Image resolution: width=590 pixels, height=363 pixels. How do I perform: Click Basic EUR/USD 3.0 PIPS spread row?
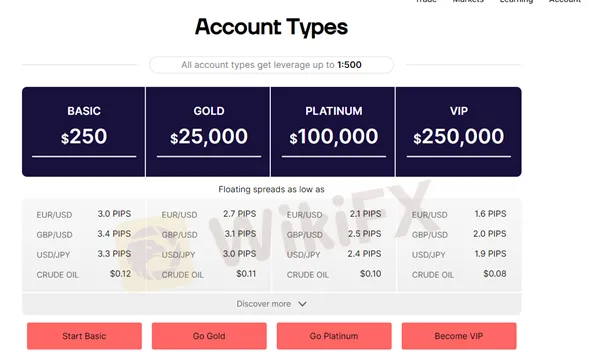(84, 214)
